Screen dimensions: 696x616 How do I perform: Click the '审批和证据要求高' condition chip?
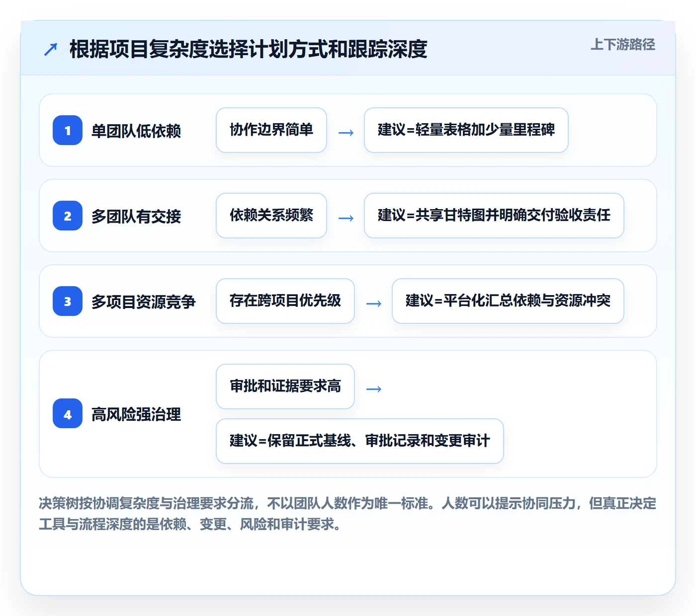click(x=285, y=386)
